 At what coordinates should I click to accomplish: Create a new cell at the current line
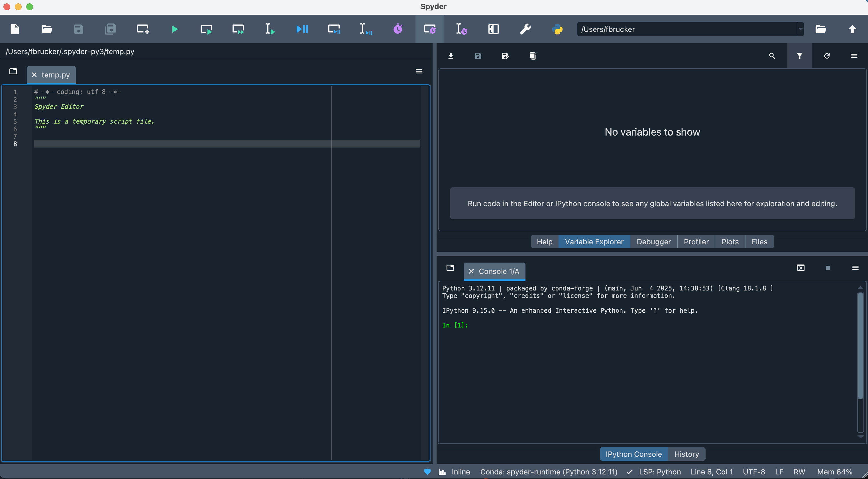(142, 29)
